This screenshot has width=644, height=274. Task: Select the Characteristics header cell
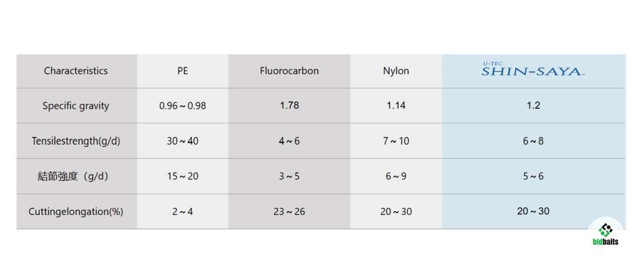[76, 71]
